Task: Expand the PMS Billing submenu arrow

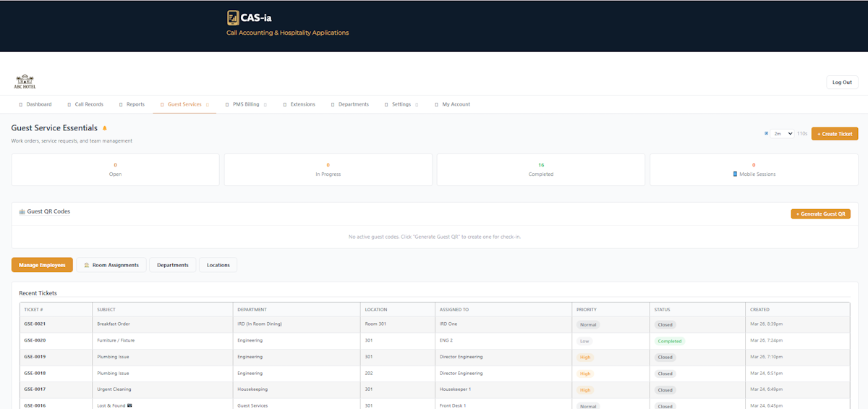Action: click(x=265, y=104)
